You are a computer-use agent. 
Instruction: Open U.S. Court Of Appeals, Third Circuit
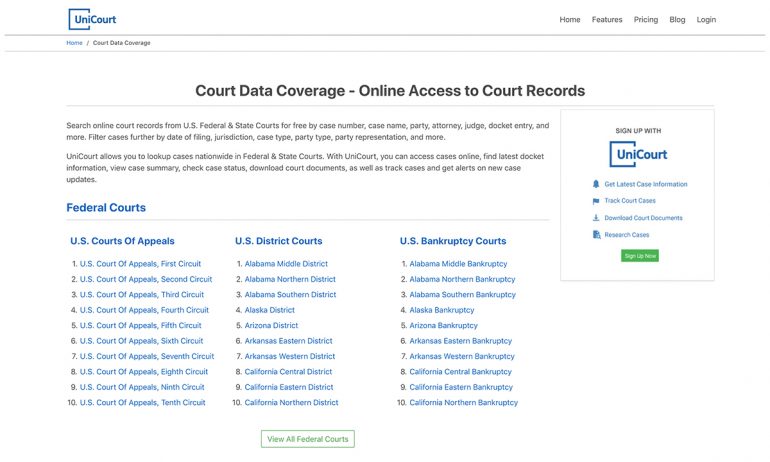click(142, 295)
